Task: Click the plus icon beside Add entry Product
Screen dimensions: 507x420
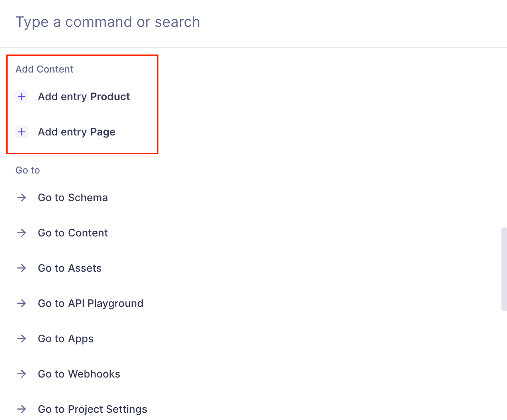Action: 22,97
